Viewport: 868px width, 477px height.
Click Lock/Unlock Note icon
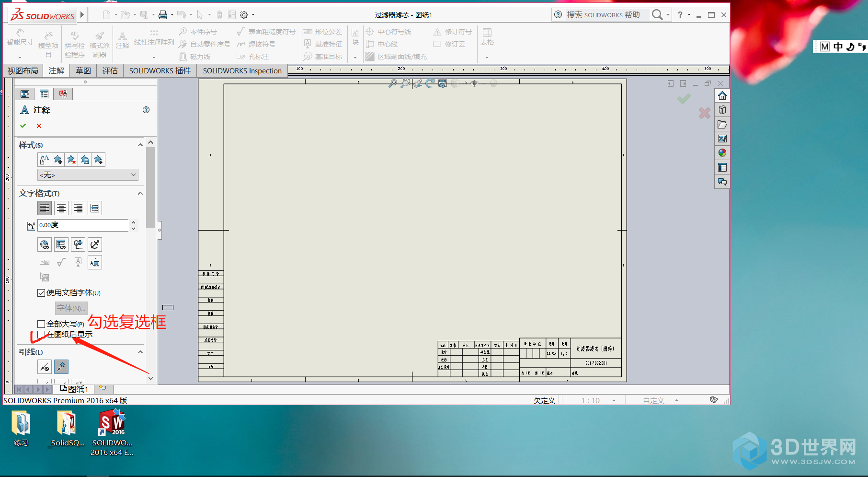pyautogui.click(x=95, y=244)
